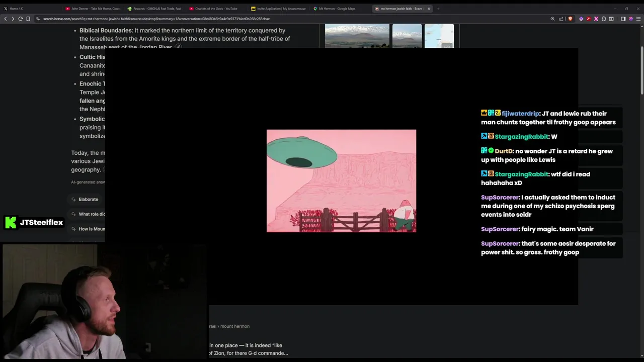Open the extensions puzzle-piece menu

(x=604, y=19)
